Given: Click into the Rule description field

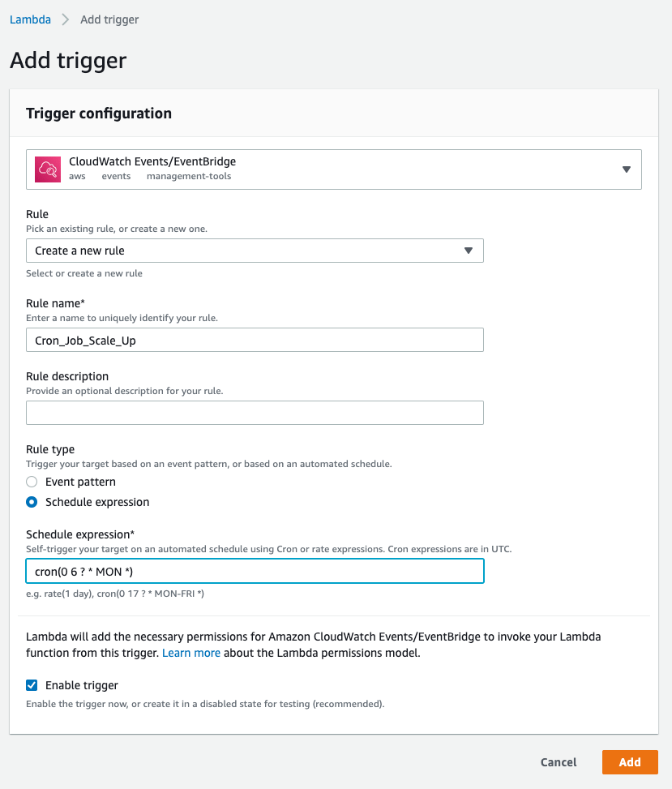Looking at the screenshot, I should [255, 413].
